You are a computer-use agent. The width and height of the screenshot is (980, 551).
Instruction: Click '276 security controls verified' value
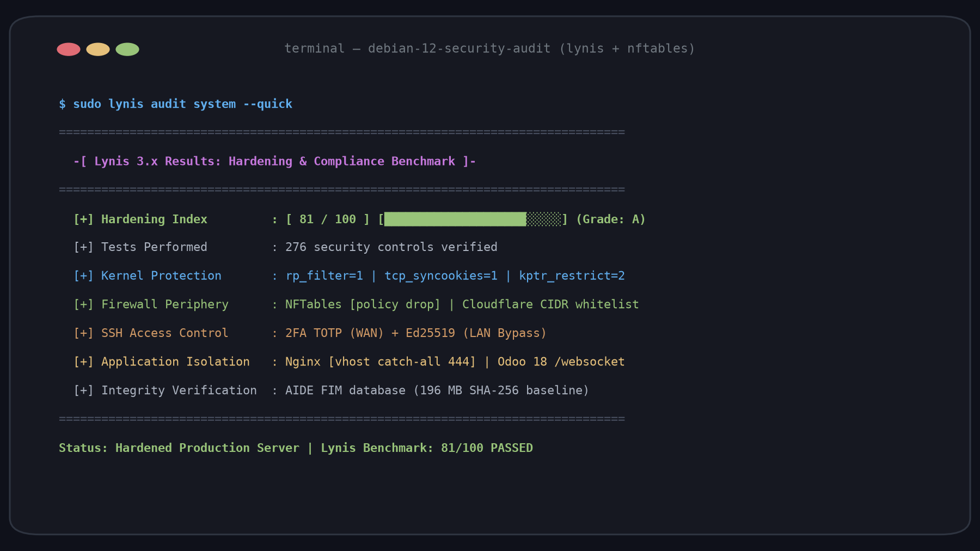[x=391, y=247]
